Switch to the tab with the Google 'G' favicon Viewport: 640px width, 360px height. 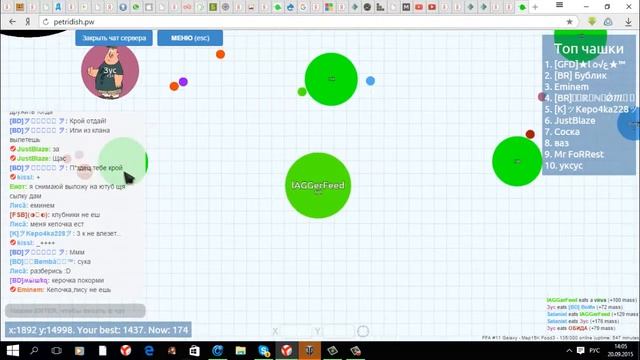303,7
